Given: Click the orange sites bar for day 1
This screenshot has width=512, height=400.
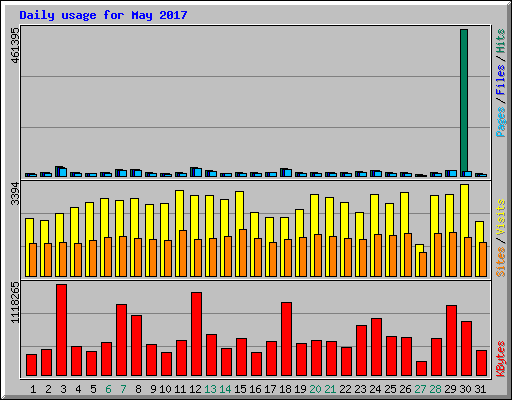Looking at the screenshot, I should (33, 260).
